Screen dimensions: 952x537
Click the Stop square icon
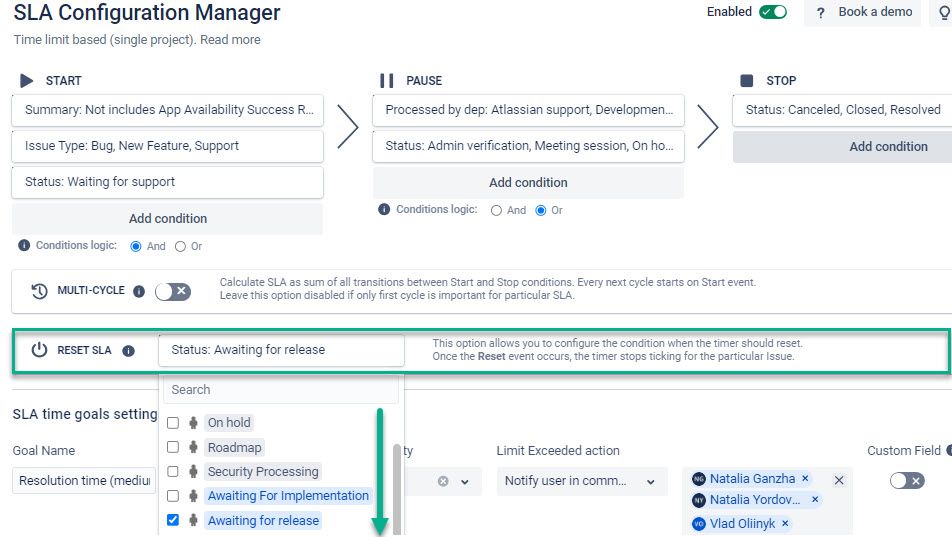(x=747, y=81)
